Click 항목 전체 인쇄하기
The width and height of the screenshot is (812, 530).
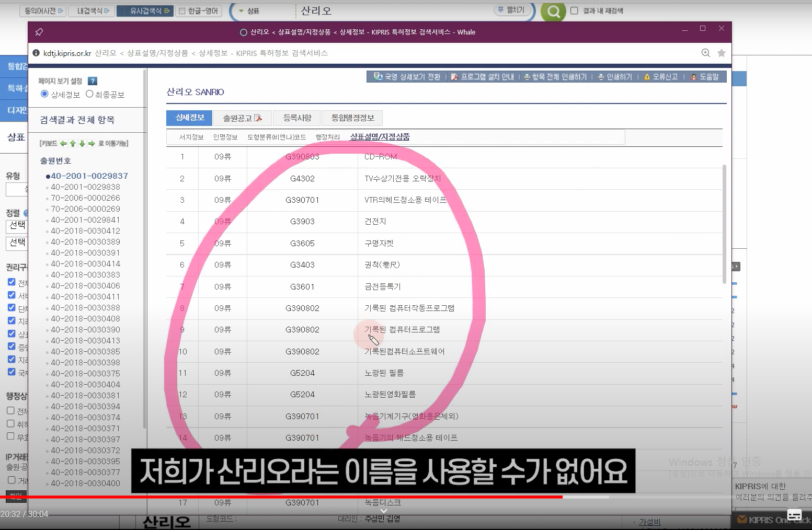coord(555,77)
